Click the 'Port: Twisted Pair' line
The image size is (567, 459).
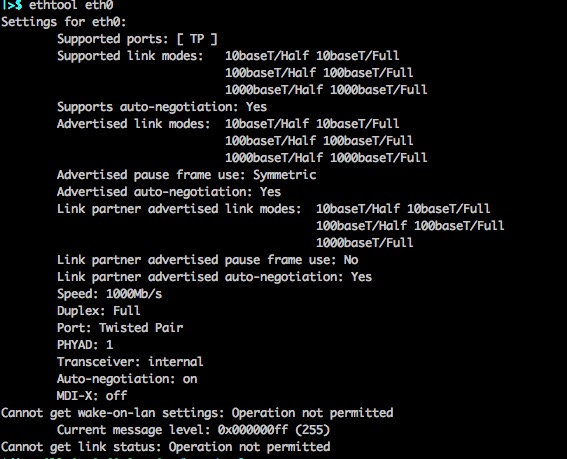120,328
